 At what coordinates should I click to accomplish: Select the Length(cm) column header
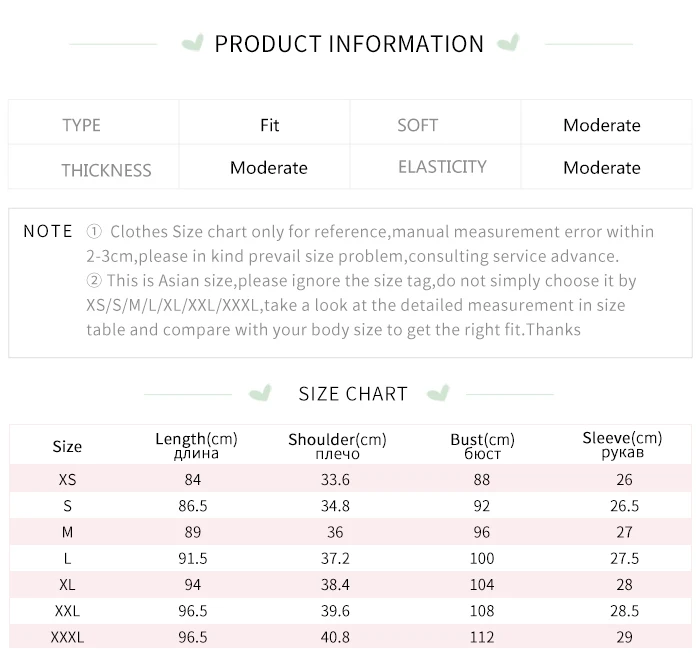point(196,445)
